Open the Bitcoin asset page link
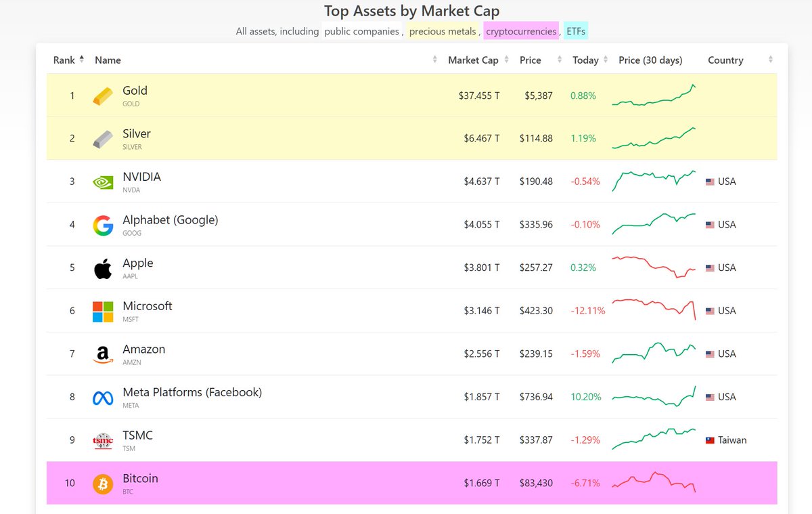Viewport: 812px width, 514px height. [140, 478]
